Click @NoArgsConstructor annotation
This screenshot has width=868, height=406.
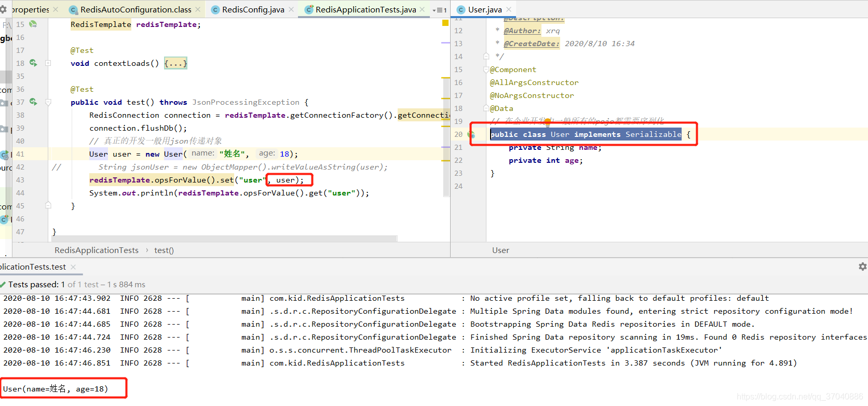532,95
